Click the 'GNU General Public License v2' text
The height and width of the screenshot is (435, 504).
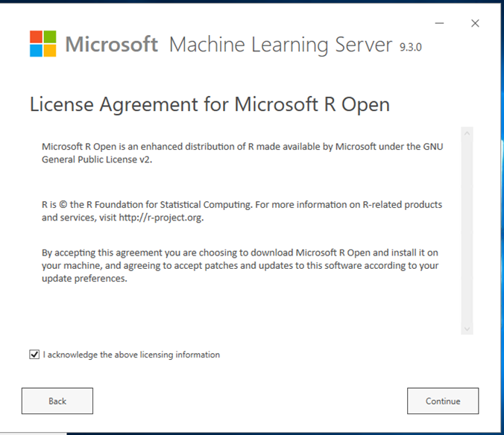[x=97, y=160]
